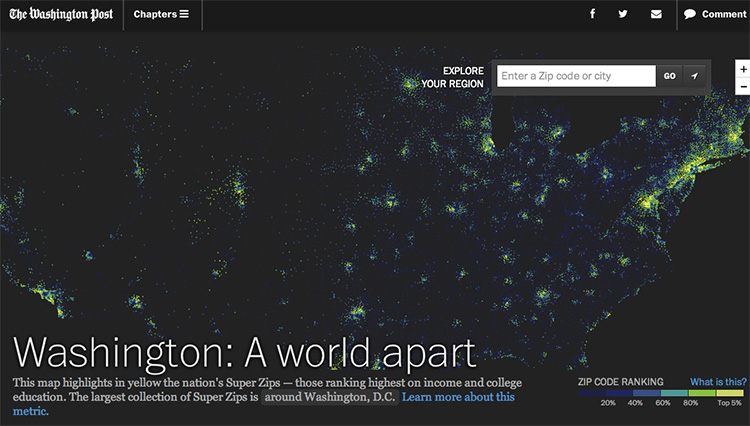The height and width of the screenshot is (426, 750).
Task: Focus the Zip code or city field
Action: (x=576, y=76)
